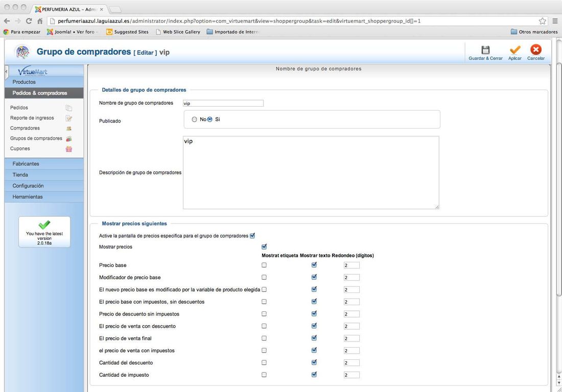Select the PERFUMERIA AZUL browser tab
The height and width of the screenshot is (392, 562).
pyautogui.click(x=68, y=9)
